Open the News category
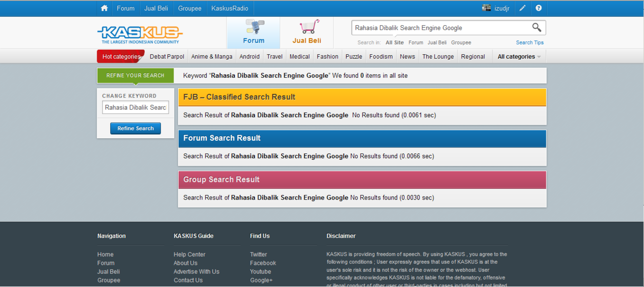This screenshot has width=644, height=287. 408,57
